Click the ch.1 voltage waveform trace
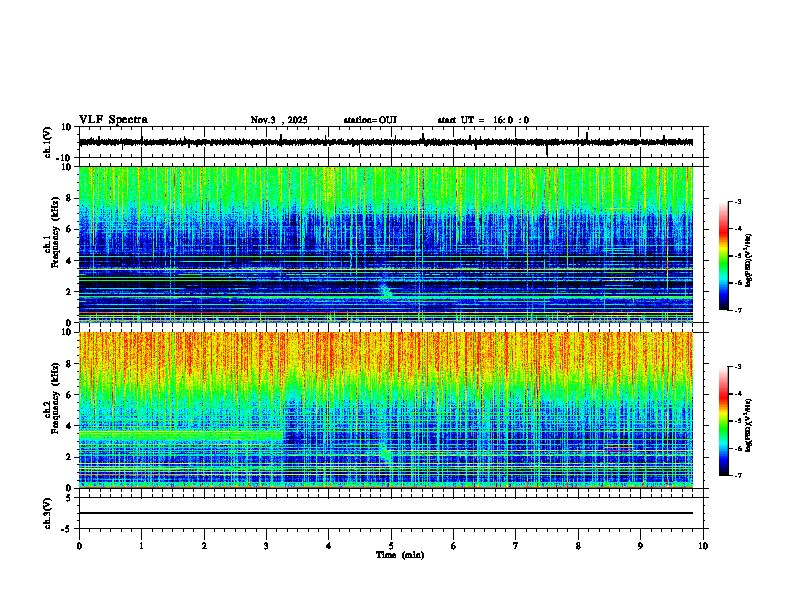The width and height of the screenshot is (792, 612). point(386,142)
